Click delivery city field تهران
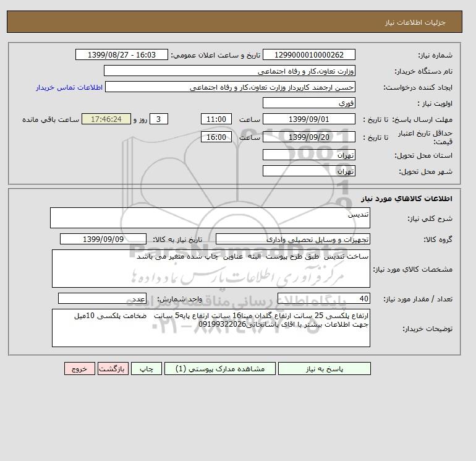The height and width of the screenshot is (461, 476). (x=308, y=171)
